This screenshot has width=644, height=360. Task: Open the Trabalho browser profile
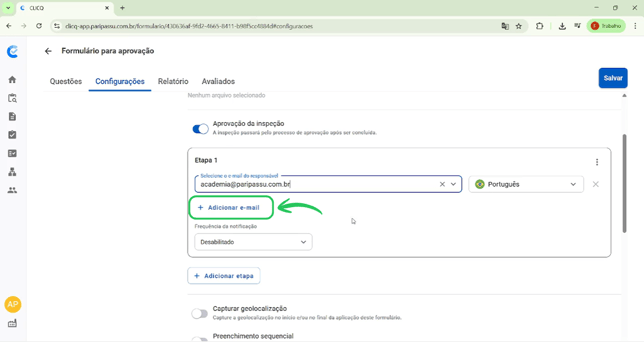point(606,26)
